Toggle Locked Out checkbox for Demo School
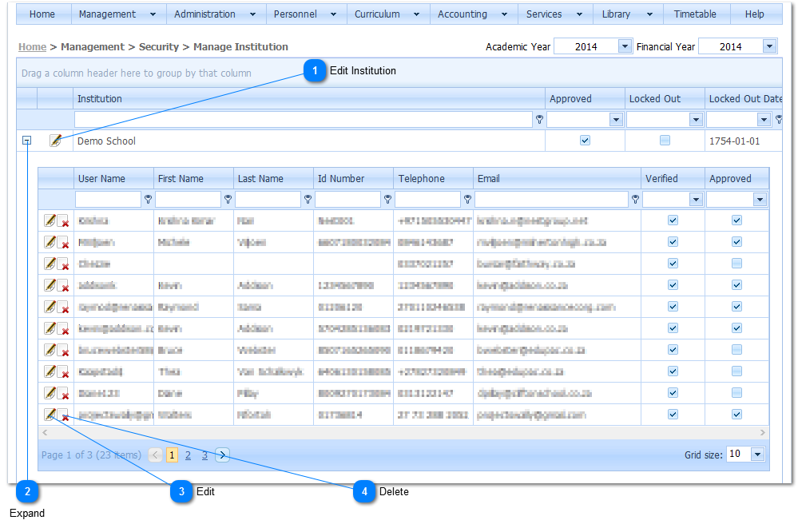798x532 pixels. pyautogui.click(x=665, y=141)
